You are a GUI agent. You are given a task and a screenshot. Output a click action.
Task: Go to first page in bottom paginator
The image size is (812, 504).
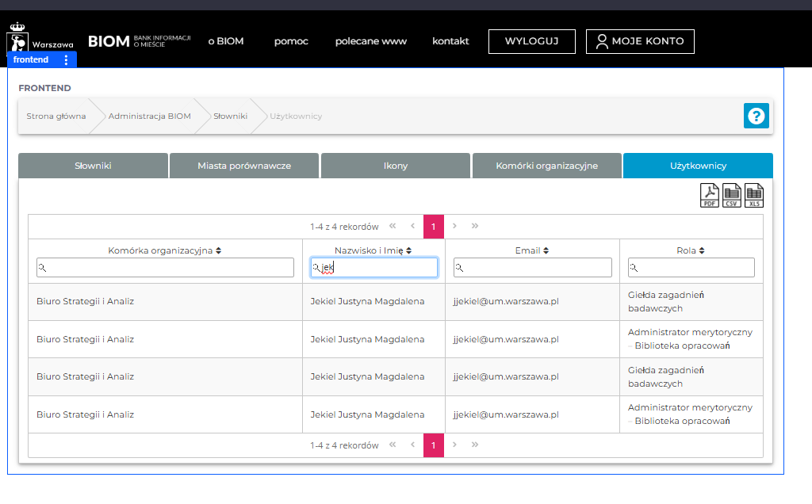point(393,445)
